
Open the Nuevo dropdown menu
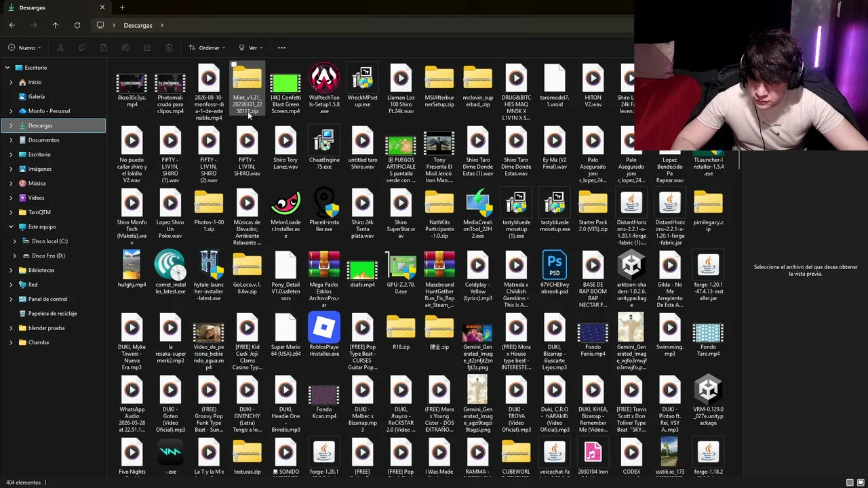click(25, 47)
